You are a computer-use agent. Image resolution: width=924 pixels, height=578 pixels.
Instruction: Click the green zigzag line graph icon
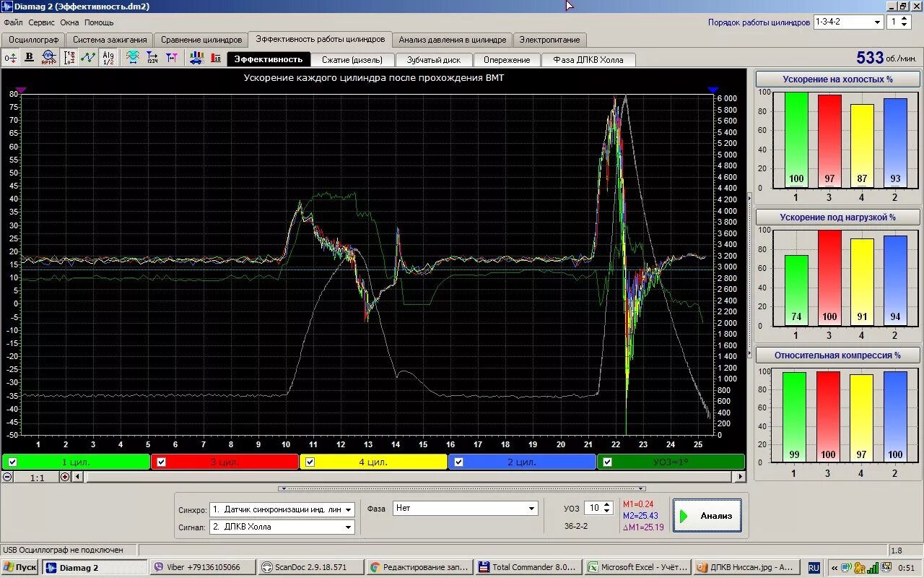point(88,58)
